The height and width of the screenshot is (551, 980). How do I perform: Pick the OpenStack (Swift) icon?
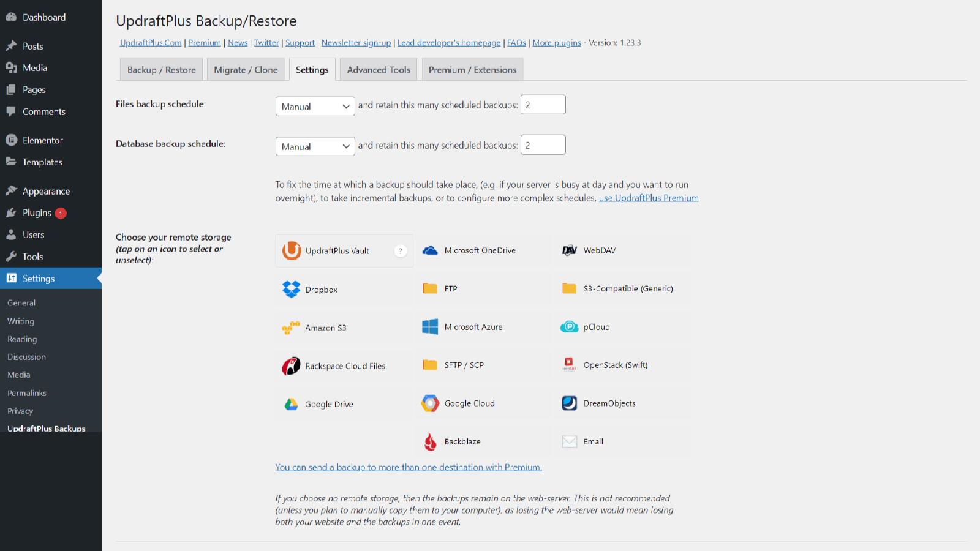pyautogui.click(x=570, y=364)
